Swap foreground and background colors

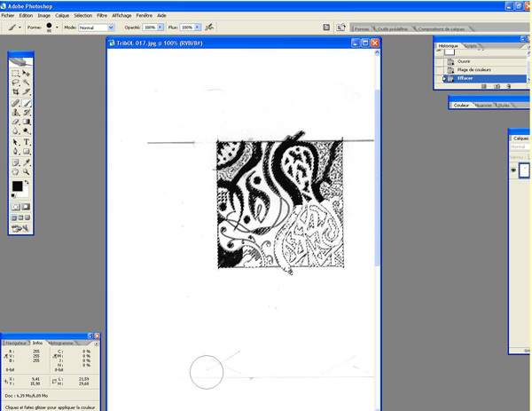tap(27, 182)
